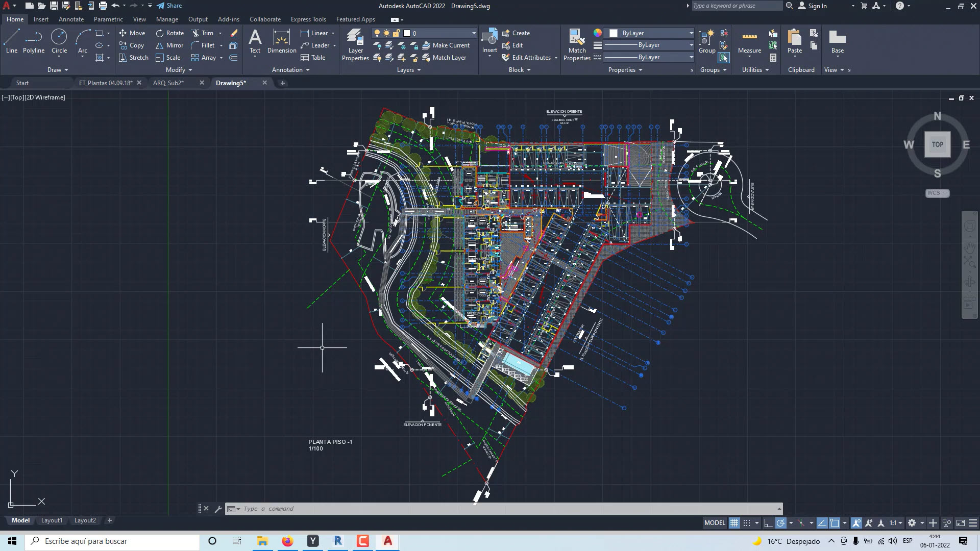
Task: Click the object color wheel swatch
Action: [x=597, y=33]
